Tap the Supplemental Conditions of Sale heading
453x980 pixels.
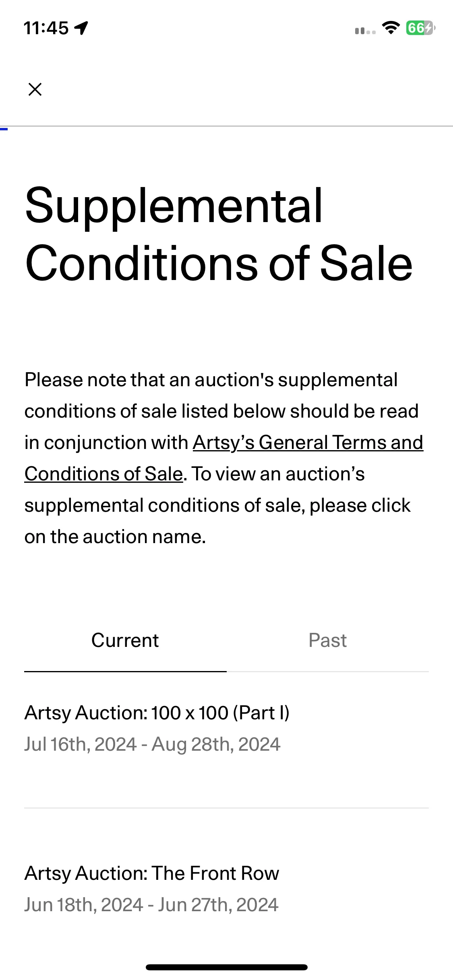pyautogui.click(x=219, y=234)
